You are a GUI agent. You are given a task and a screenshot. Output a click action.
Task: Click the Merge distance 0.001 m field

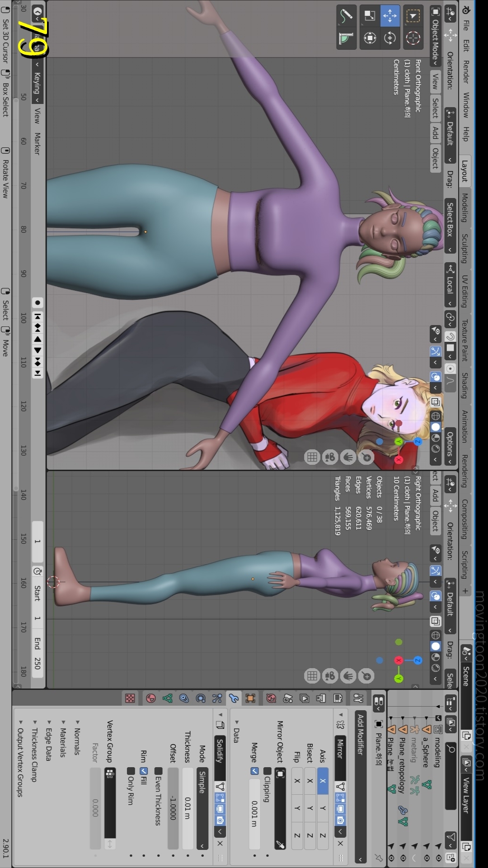pyautogui.click(x=254, y=813)
